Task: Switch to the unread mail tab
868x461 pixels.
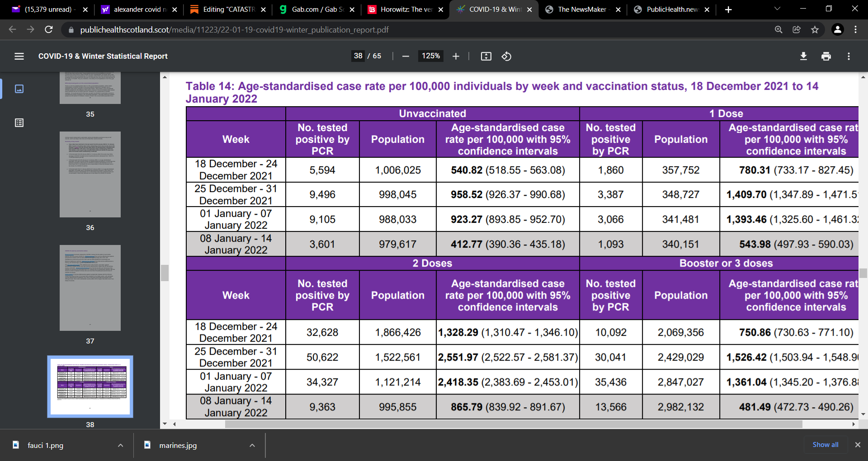Action: tap(50, 9)
